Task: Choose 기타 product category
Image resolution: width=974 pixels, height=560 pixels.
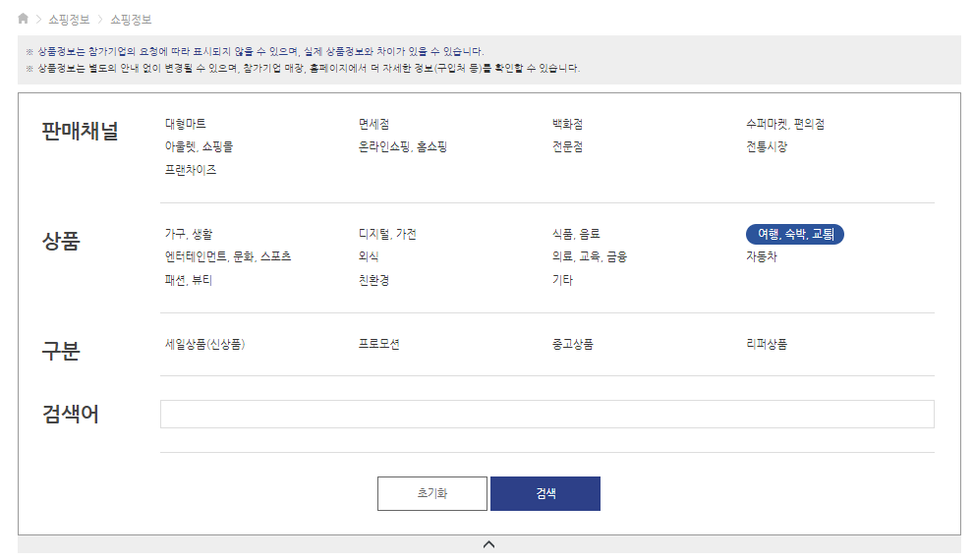Action: [563, 280]
